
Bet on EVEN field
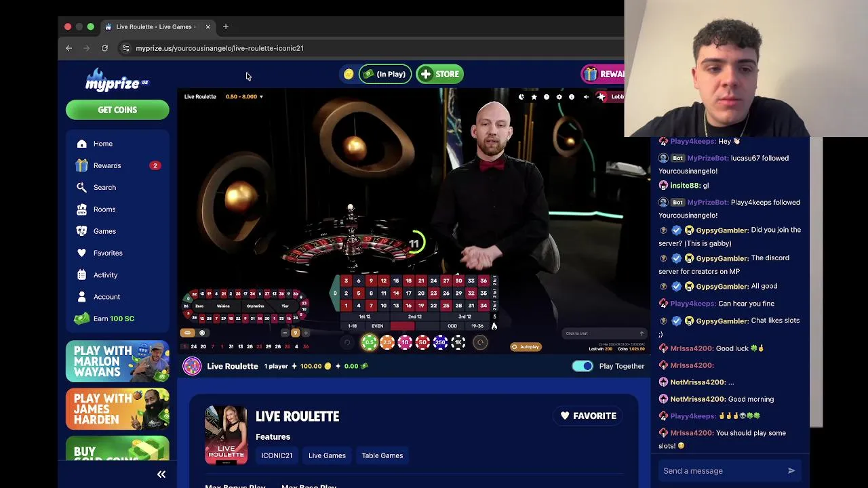(378, 326)
